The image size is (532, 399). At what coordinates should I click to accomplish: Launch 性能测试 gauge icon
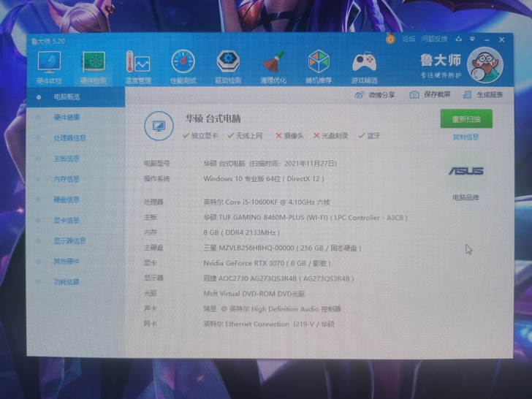click(x=183, y=61)
